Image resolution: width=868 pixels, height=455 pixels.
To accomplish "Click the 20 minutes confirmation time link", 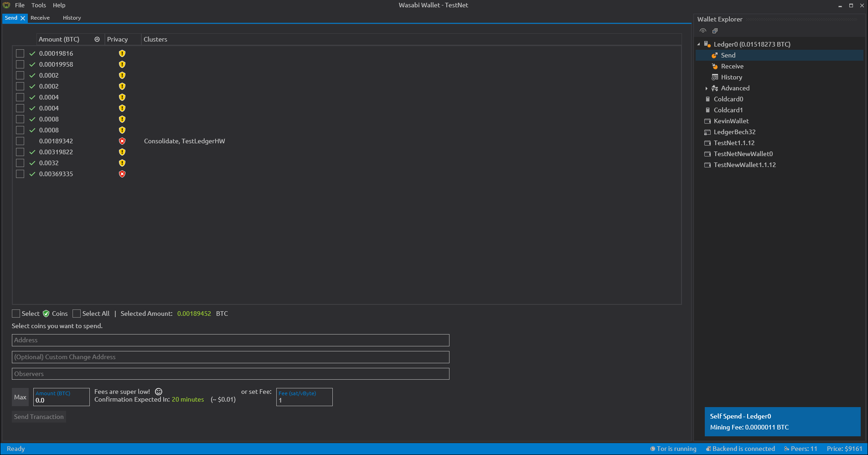I will click(188, 399).
